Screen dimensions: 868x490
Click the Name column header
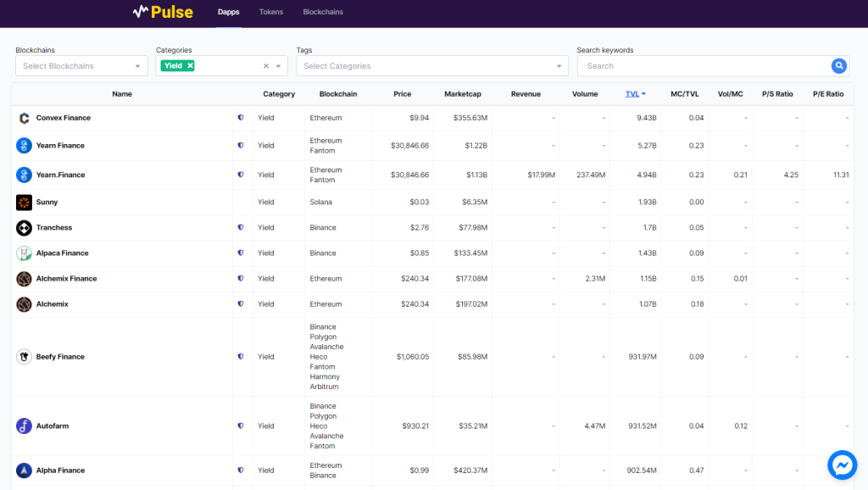122,94
